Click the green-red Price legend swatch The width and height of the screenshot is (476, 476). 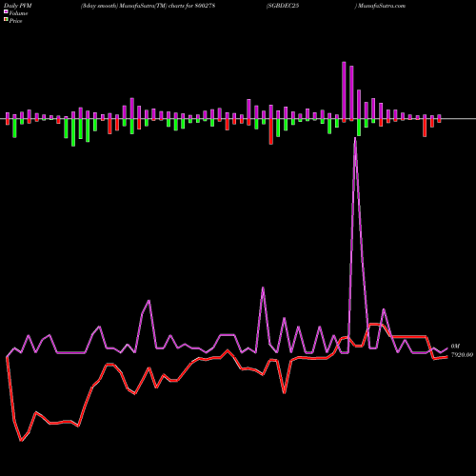click(6, 19)
